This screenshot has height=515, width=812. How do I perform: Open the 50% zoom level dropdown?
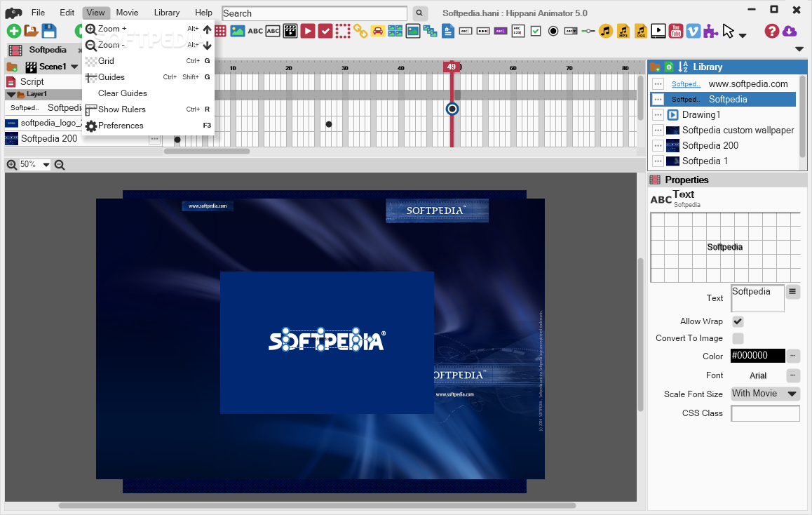click(x=46, y=165)
